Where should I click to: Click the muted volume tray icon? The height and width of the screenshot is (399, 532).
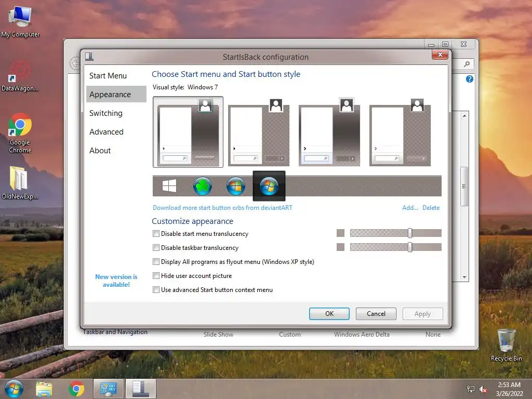pos(483,389)
